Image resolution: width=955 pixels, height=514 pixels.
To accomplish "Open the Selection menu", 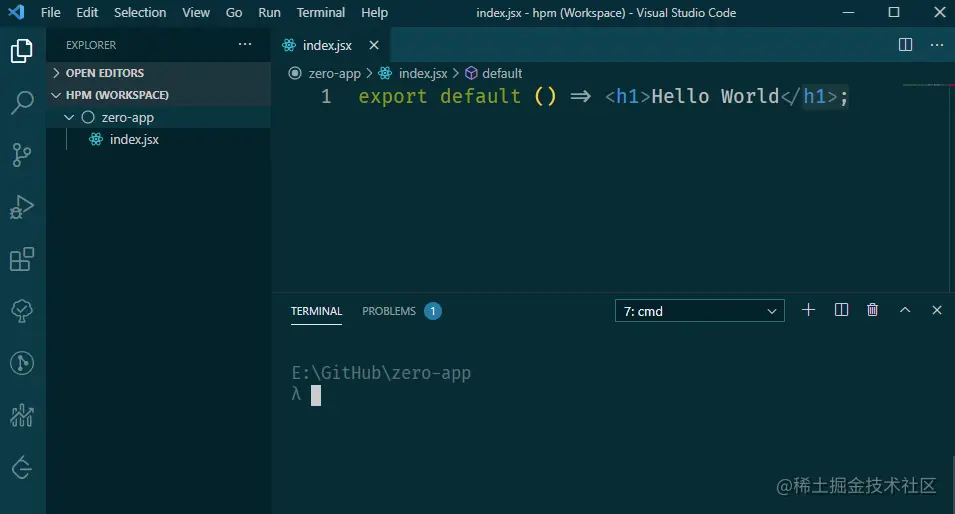I will (140, 13).
